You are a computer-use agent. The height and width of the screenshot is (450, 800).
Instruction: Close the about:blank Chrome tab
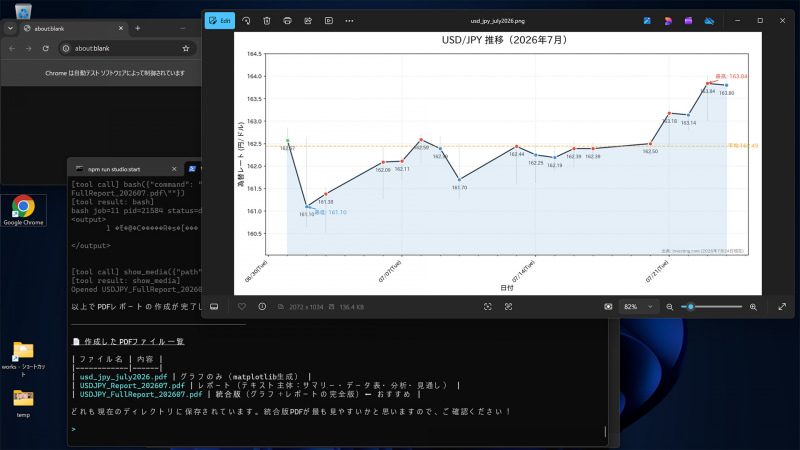tap(121, 29)
